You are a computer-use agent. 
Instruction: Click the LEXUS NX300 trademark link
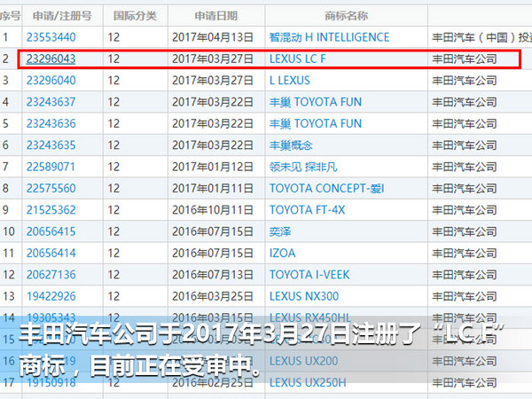click(303, 296)
